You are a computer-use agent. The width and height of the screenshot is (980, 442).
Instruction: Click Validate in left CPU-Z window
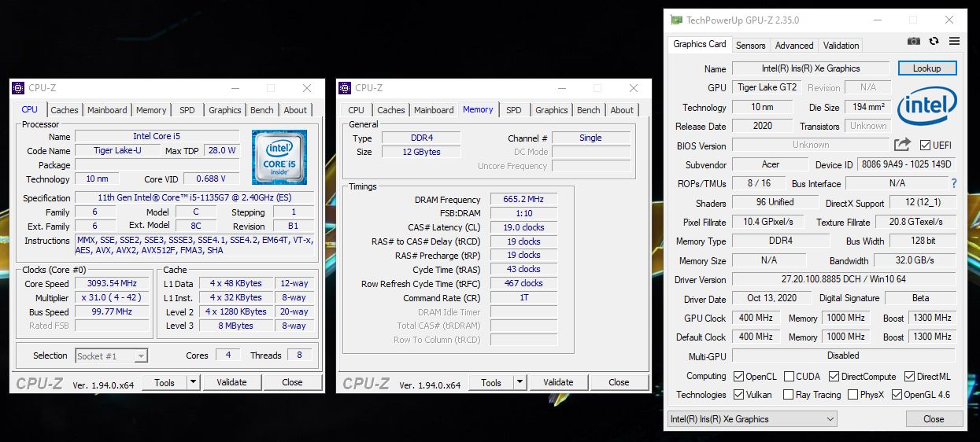231,382
